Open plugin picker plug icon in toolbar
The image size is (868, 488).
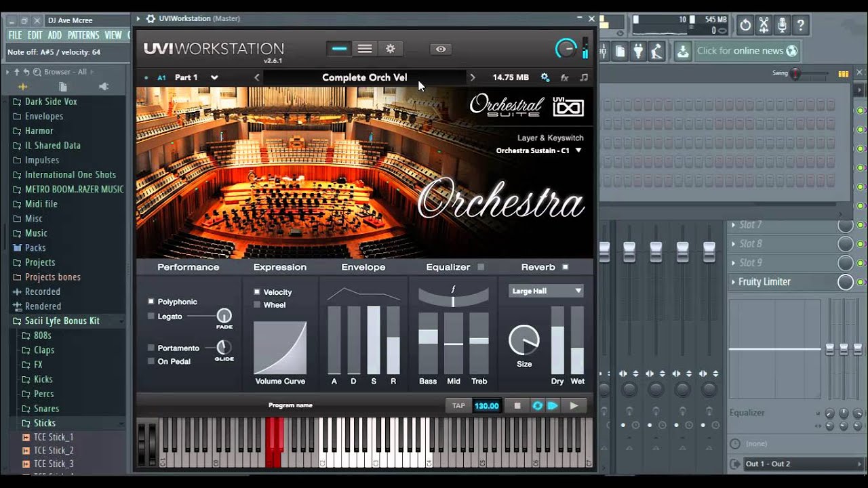pyautogui.click(x=638, y=51)
